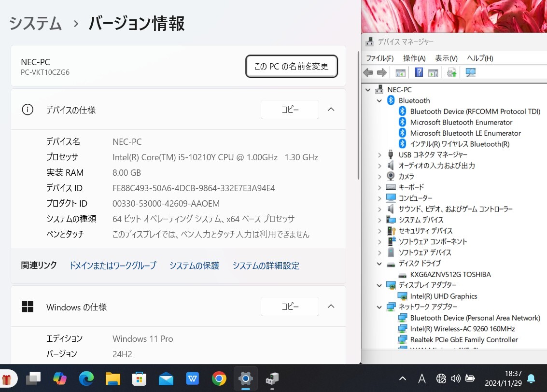Click the show/hide console tree toolbar icon
Screen dimensions: 547x392
coord(400,73)
